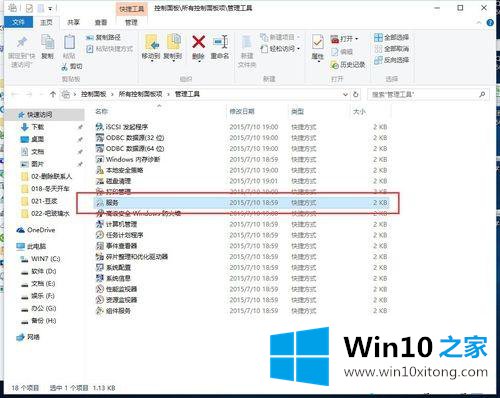Screen dimensions: 500x398
Task: Open the 移动到 (Move to) dropdown
Action: pos(151,61)
